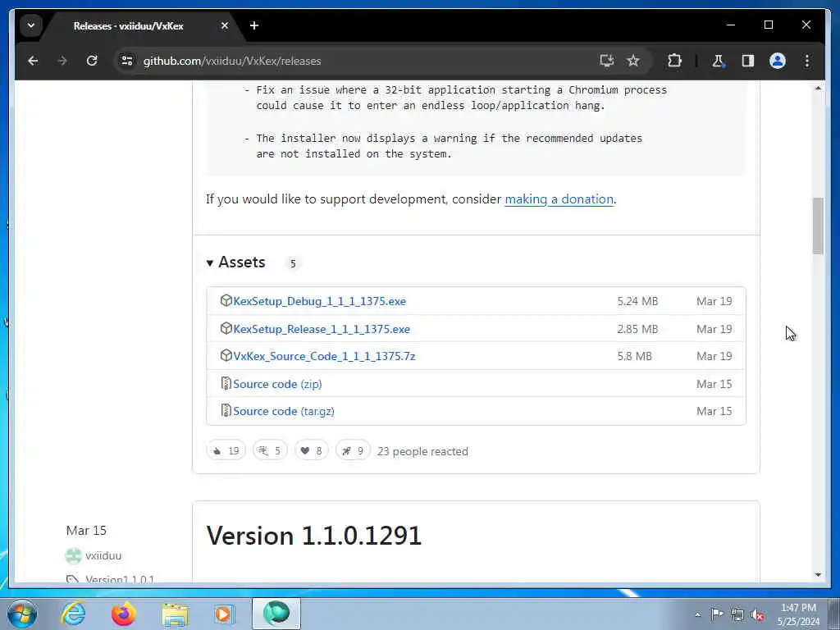Viewport: 840px width, 630px height.
Task: View site information icon in address bar
Action: click(x=127, y=61)
